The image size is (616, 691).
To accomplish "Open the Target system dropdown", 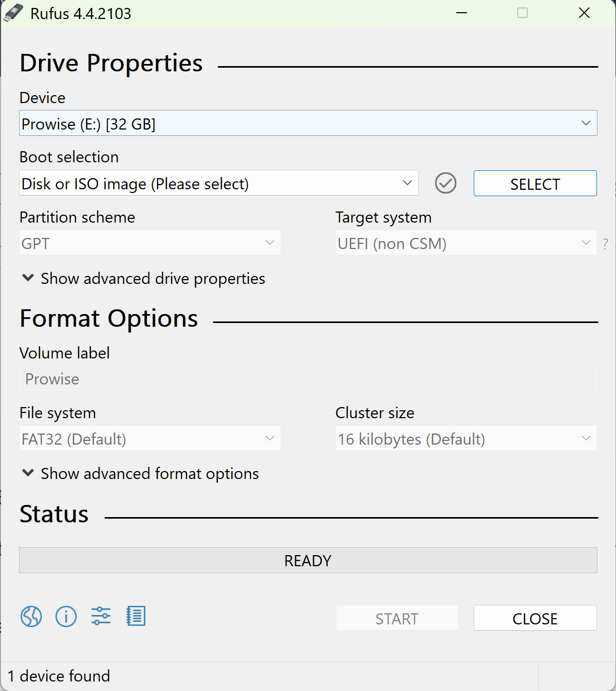I will point(465,243).
